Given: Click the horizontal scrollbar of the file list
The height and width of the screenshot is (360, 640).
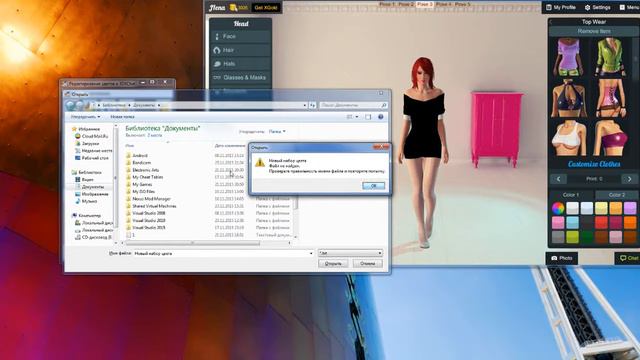Looking at the screenshot, I should pyautogui.click(x=193, y=243).
